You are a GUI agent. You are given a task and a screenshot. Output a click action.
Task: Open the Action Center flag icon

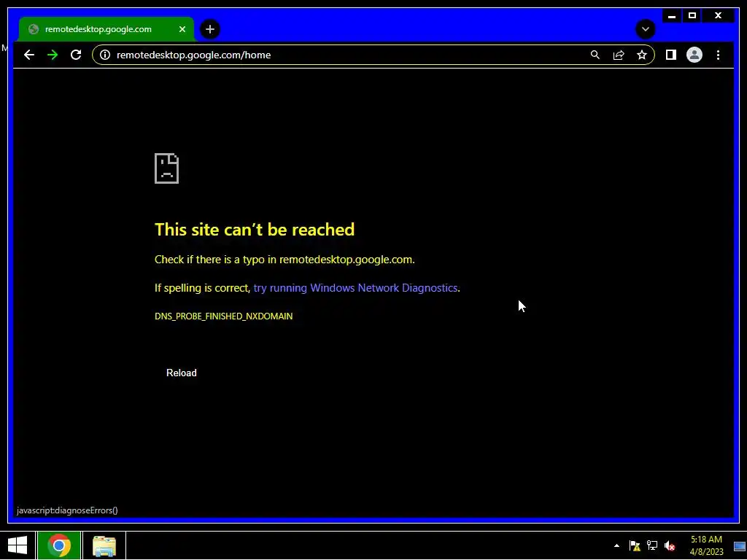[x=635, y=545]
